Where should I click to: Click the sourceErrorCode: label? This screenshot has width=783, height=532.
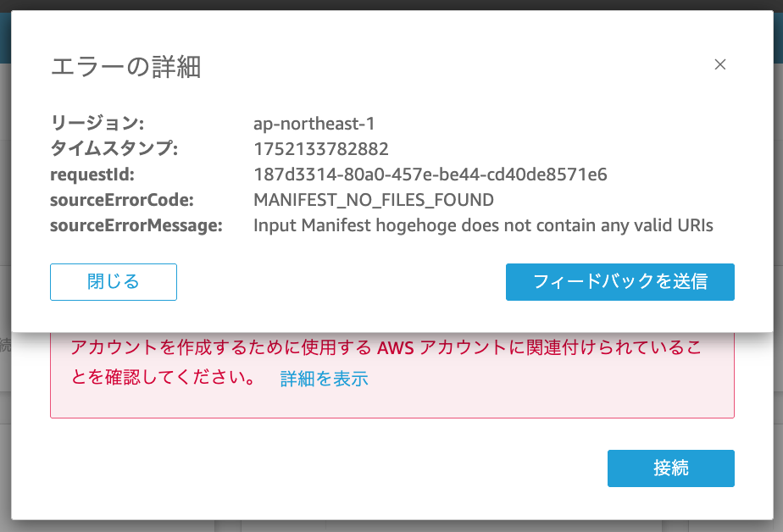click(x=121, y=200)
